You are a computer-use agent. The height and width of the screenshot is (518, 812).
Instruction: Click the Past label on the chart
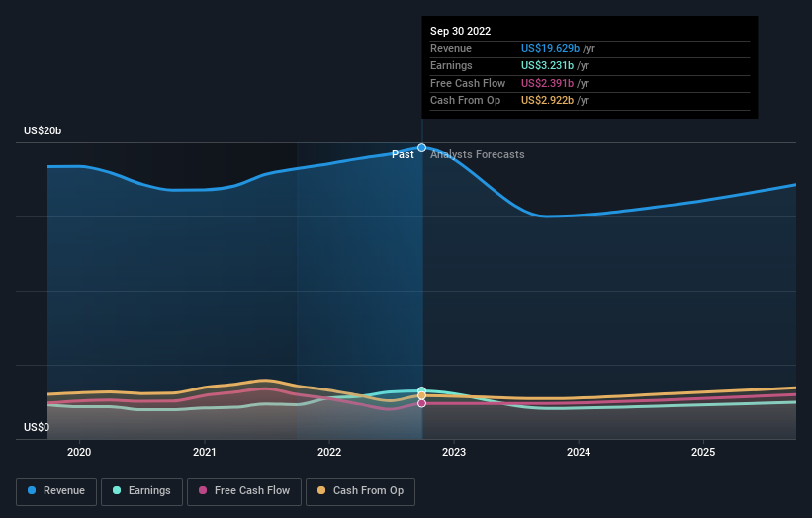[403, 155]
